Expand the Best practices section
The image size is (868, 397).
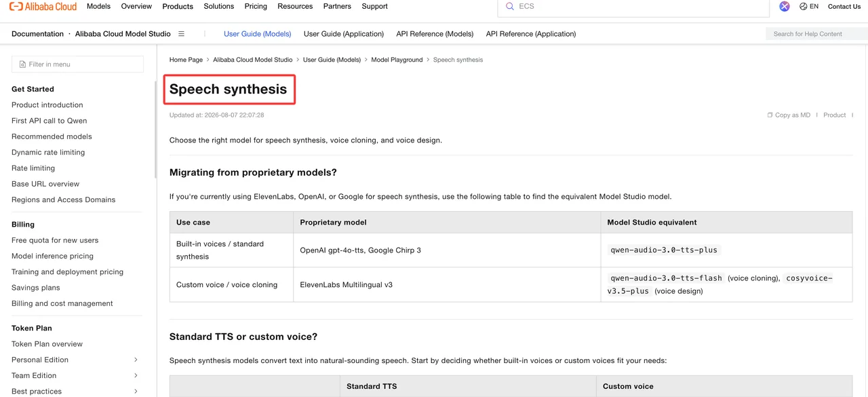point(136,392)
